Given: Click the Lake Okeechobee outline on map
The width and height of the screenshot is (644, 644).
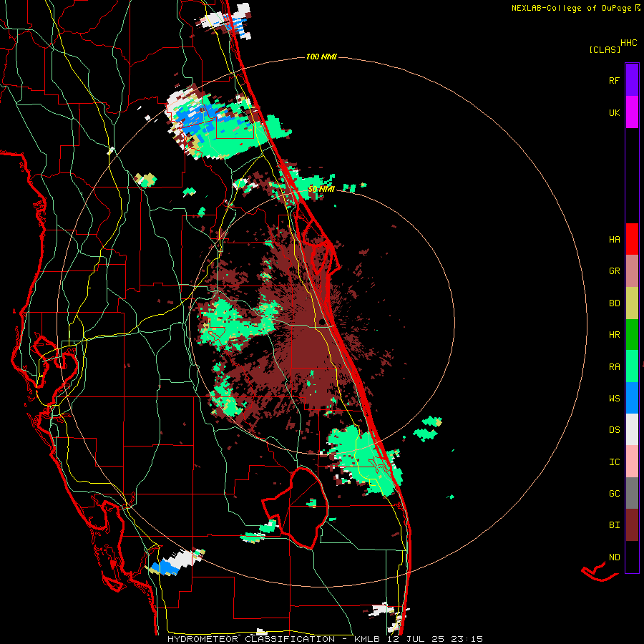Looking at the screenshot, I should [296, 507].
